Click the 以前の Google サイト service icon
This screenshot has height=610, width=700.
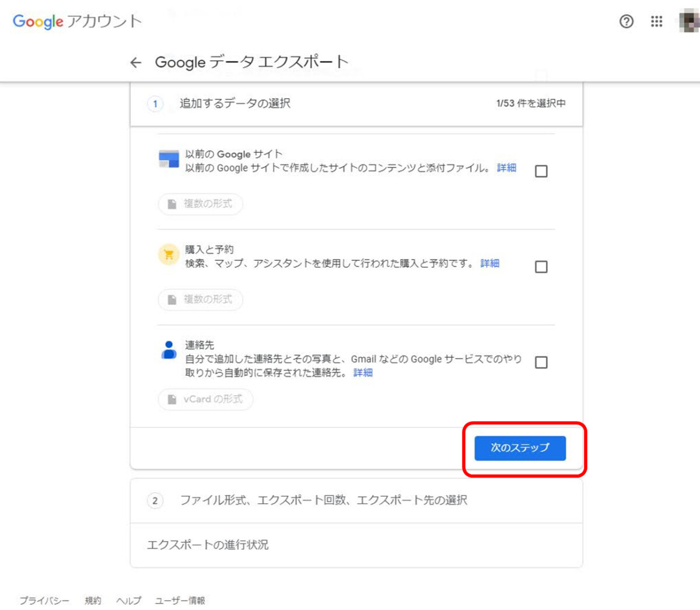169,159
